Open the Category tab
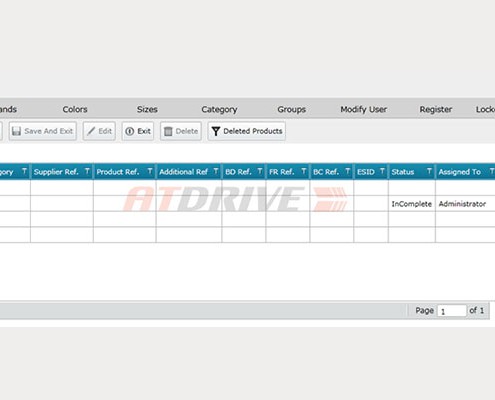The height and width of the screenshot is (400, 495). tap(219, 109)
